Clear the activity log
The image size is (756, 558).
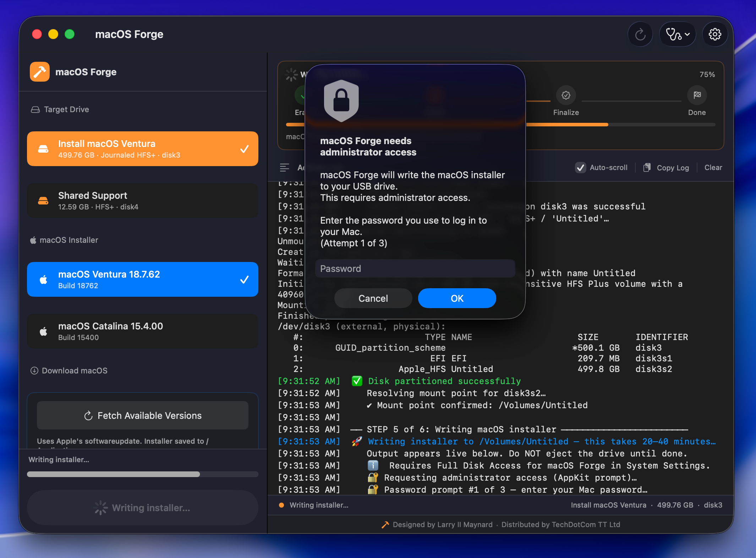pos(713,168)
